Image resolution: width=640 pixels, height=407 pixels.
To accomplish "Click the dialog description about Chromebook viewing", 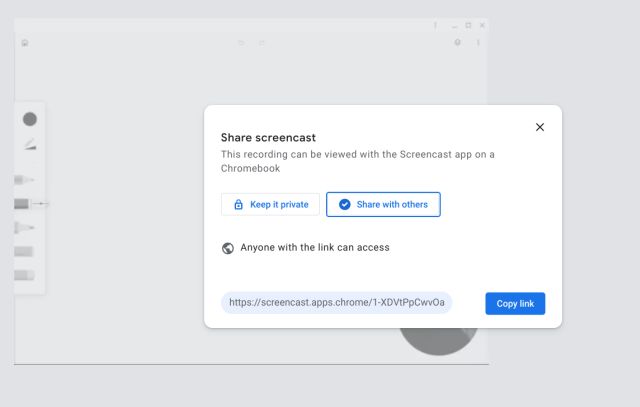I will pos(358,161).
